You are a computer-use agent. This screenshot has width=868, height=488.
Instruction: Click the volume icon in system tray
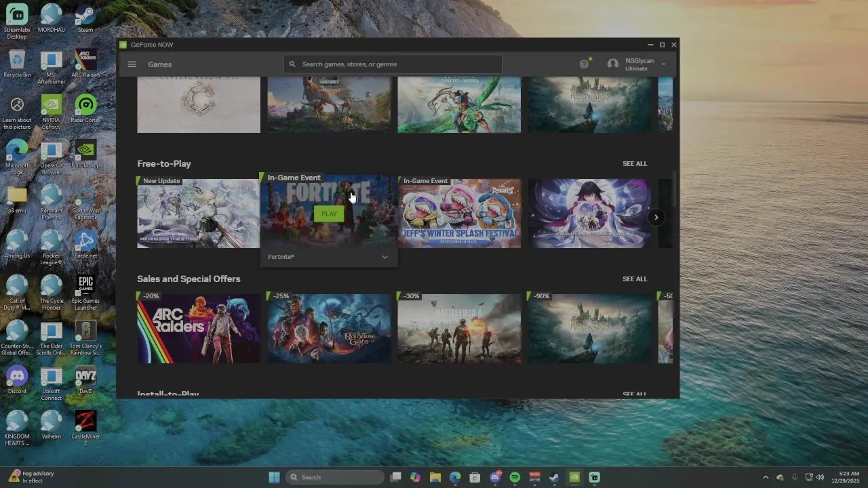820,477
